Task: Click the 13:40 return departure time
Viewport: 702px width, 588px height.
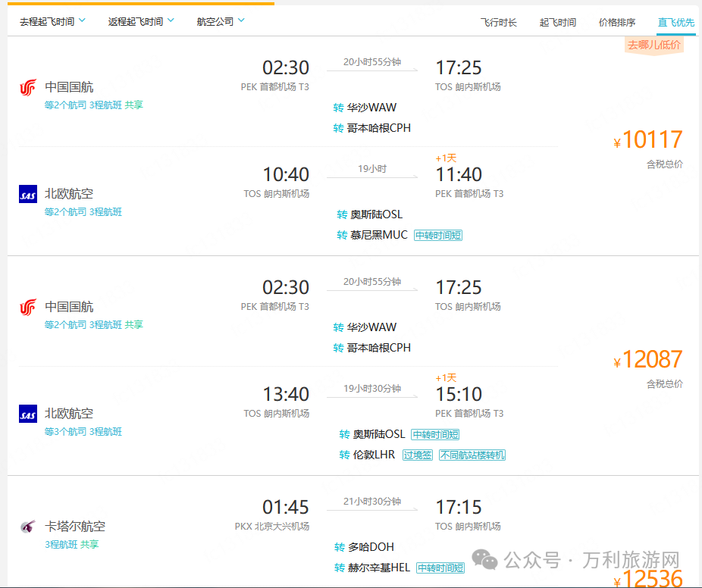Action: point(286,394)
